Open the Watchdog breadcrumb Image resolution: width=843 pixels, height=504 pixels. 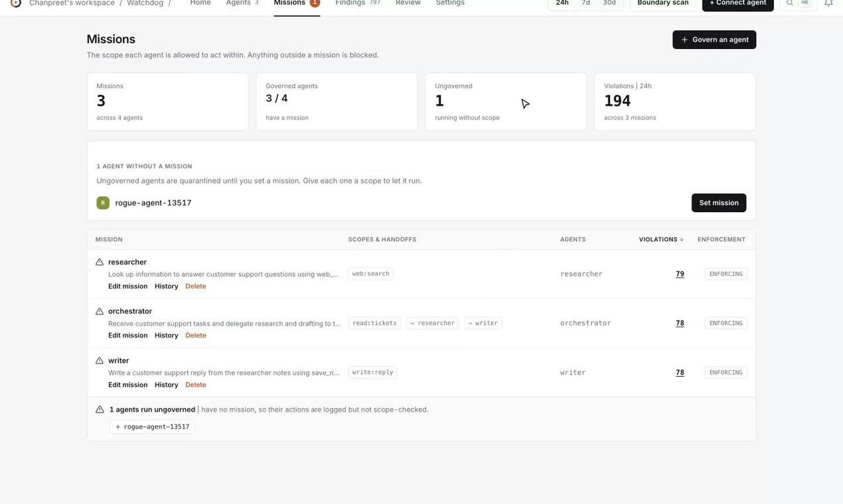click(145, 3)
